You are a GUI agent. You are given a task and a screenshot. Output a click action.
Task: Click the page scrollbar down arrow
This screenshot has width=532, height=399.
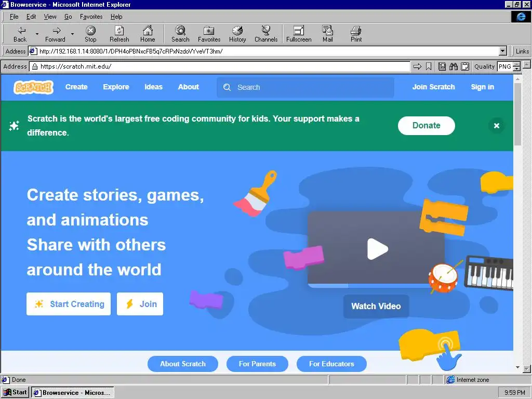(x=517, y=367)
